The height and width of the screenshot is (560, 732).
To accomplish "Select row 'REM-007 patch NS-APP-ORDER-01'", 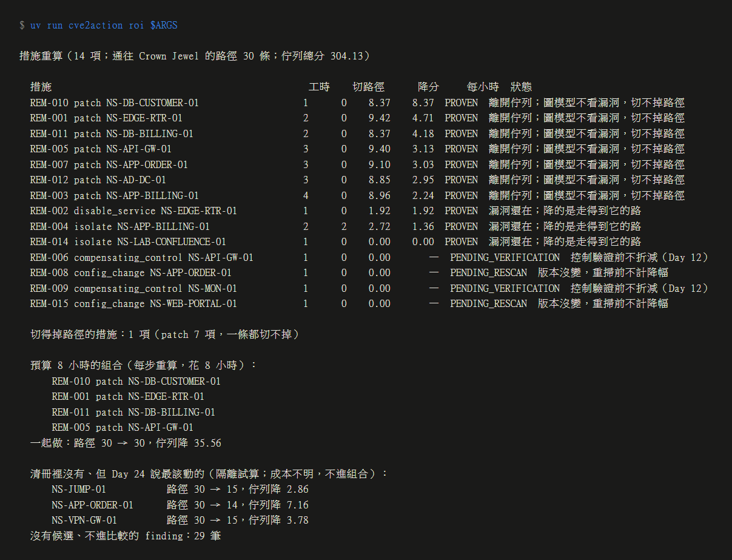I will click(357, 165).
